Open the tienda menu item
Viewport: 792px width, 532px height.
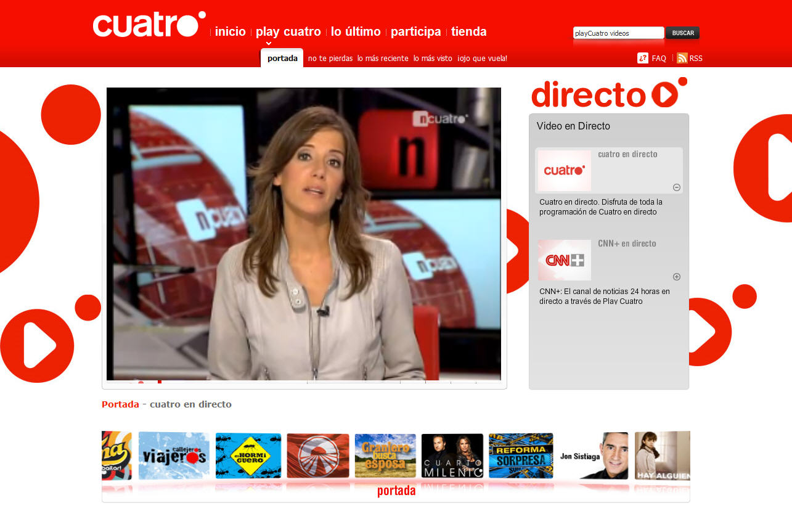point(469,31)
